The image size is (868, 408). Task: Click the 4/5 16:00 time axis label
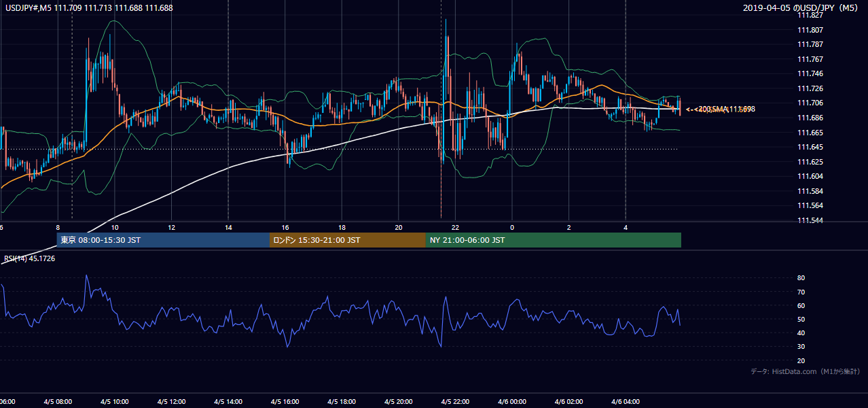[x=285, y=402]
